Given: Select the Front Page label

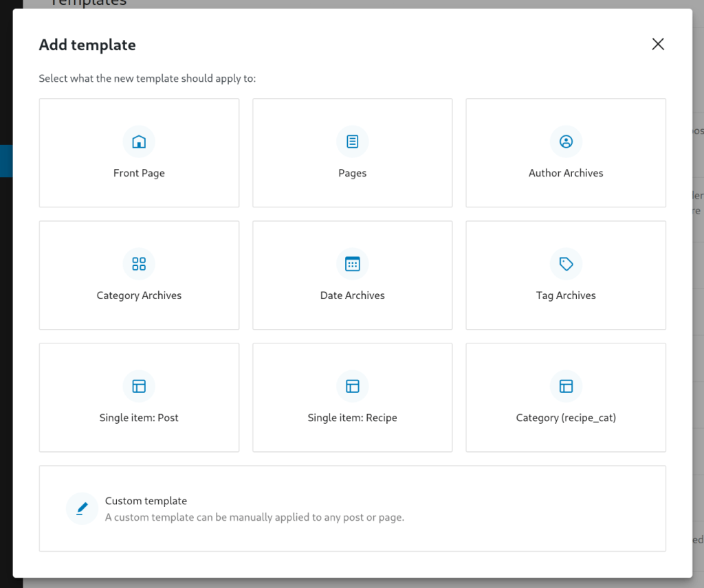Looking at the screenshot, I should (139, 173).
